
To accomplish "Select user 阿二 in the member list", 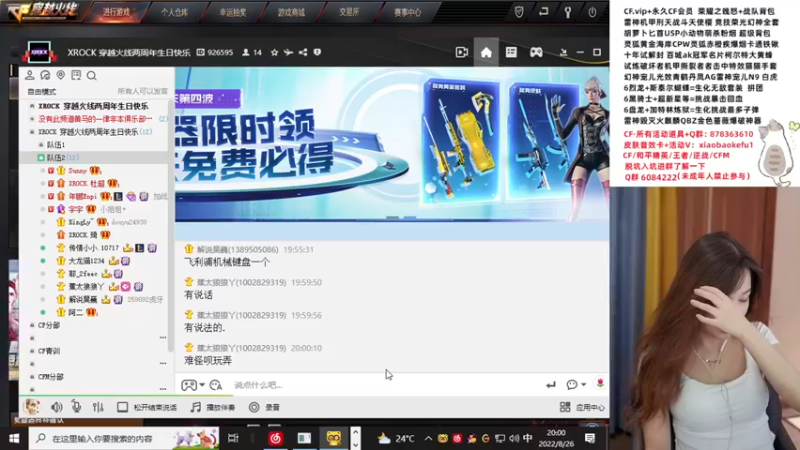I will tap(76, 312).
